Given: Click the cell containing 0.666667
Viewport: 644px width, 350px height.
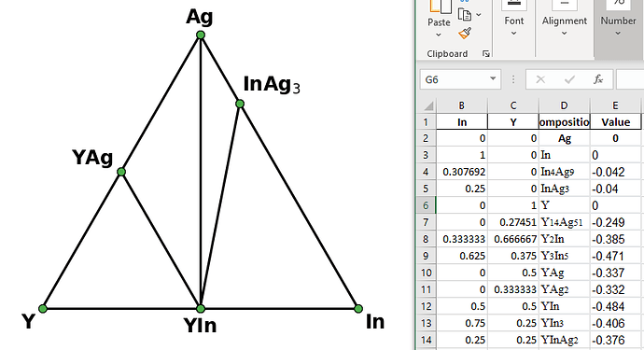Looking at the screenshot, I should (x=513, y=239).
